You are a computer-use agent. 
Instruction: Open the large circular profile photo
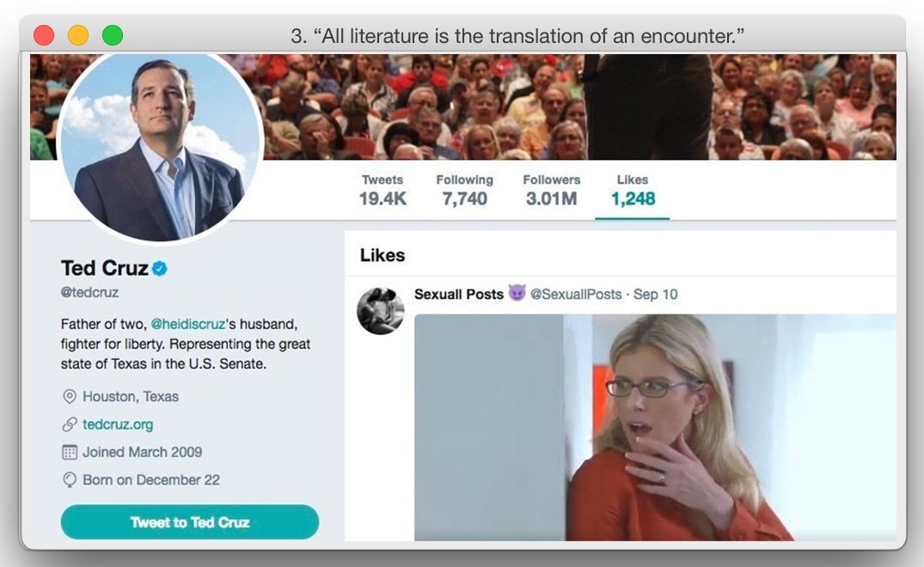point(160,147)
